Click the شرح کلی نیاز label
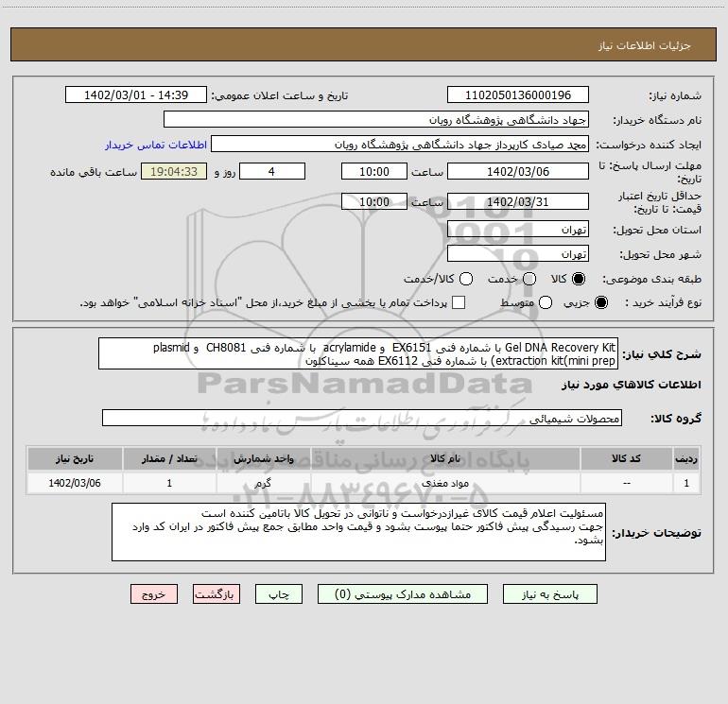Image resolution: width=728 pixels, height=704 pixels. pyautogui.click(x=662, y=354)
